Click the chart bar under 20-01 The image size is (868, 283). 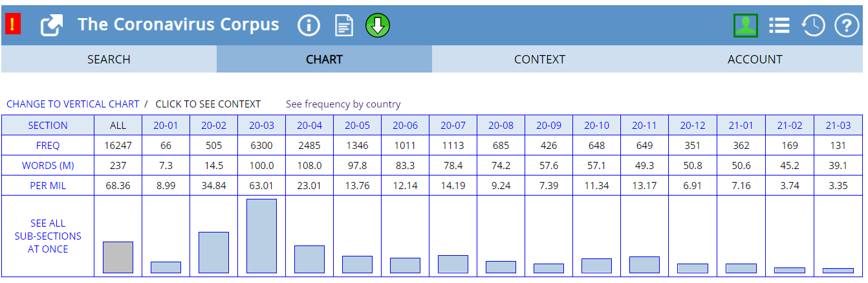166,267
